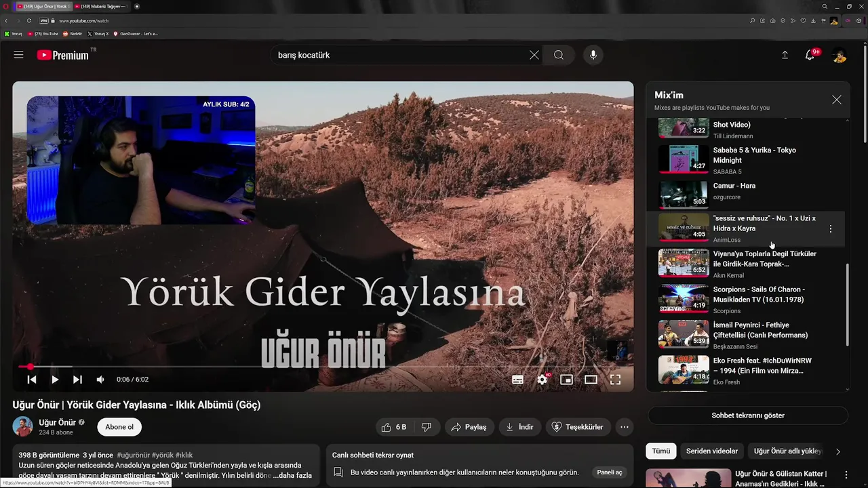Image resolution: width=868 pixels, height=488 pixels.
Task: Open Uğur Önür channel avatar
Action: [23, 427]
